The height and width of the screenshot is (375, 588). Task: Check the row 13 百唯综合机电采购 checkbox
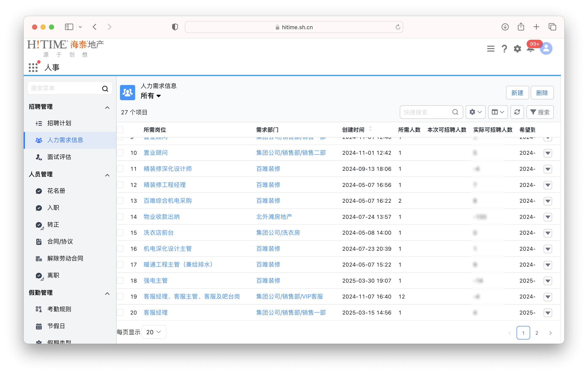coord(120,201)
